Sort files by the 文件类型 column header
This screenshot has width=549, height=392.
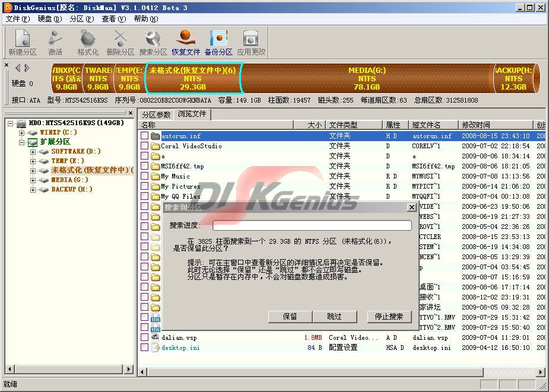354,125
